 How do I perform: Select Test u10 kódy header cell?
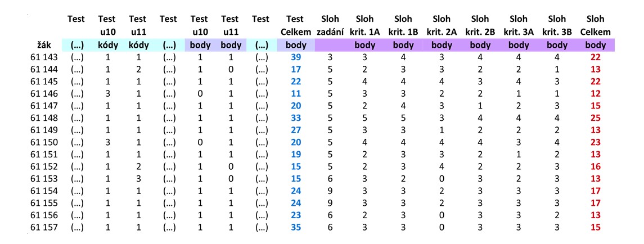pyautogui.click(x=107, y=32)
